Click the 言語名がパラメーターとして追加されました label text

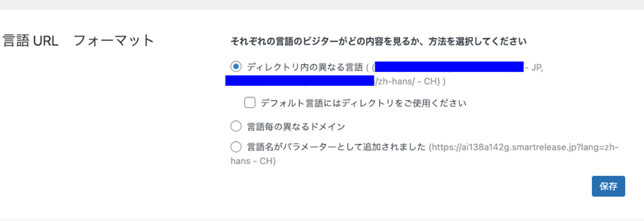[x=336, y=147]
